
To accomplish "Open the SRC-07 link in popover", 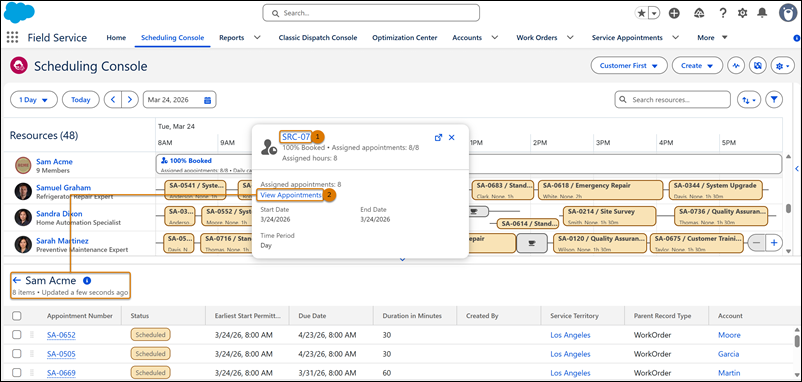I will coord(296,137).
